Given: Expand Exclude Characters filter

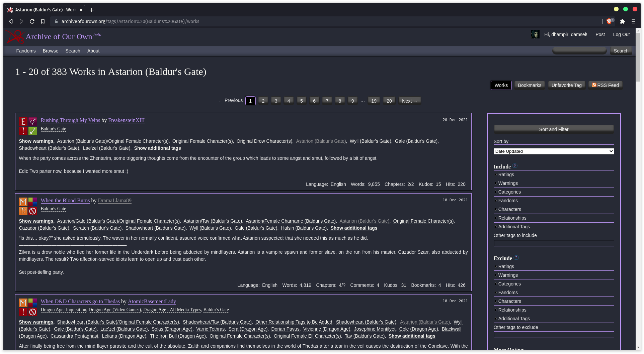Looking at the screenshot, I should pos(554,301).
